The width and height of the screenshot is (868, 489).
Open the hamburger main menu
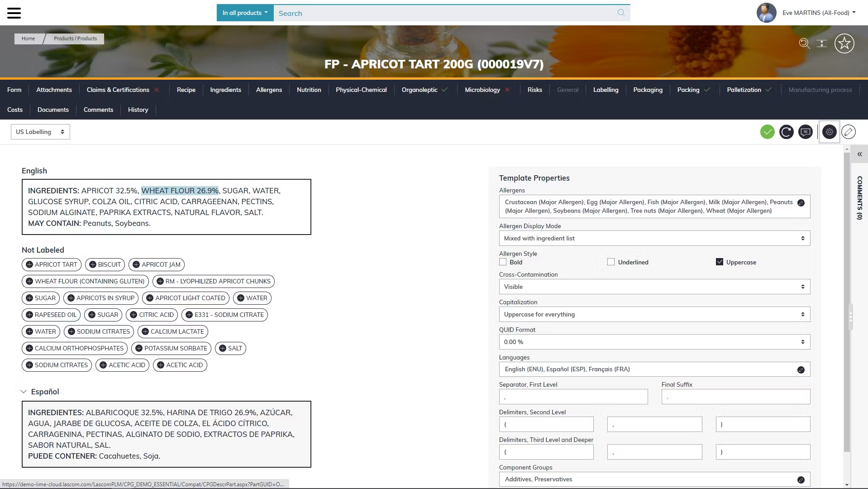14,13
